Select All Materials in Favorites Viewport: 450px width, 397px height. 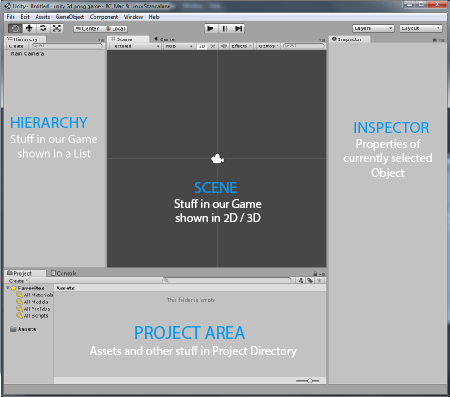35,295
